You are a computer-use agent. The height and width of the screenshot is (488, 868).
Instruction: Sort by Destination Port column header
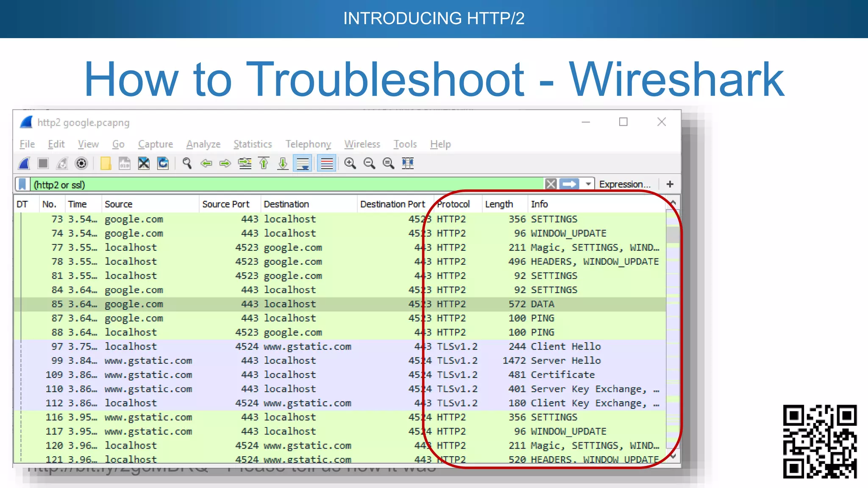point(395,204)
